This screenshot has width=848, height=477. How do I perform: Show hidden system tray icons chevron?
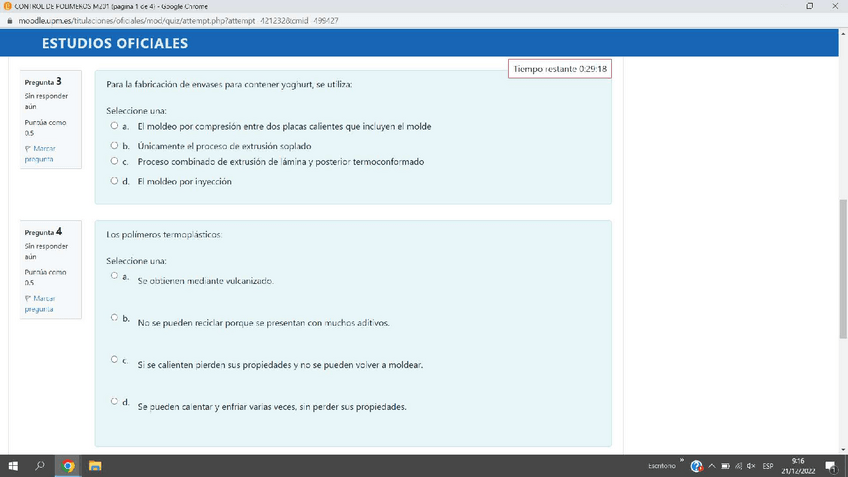(713, 467)
